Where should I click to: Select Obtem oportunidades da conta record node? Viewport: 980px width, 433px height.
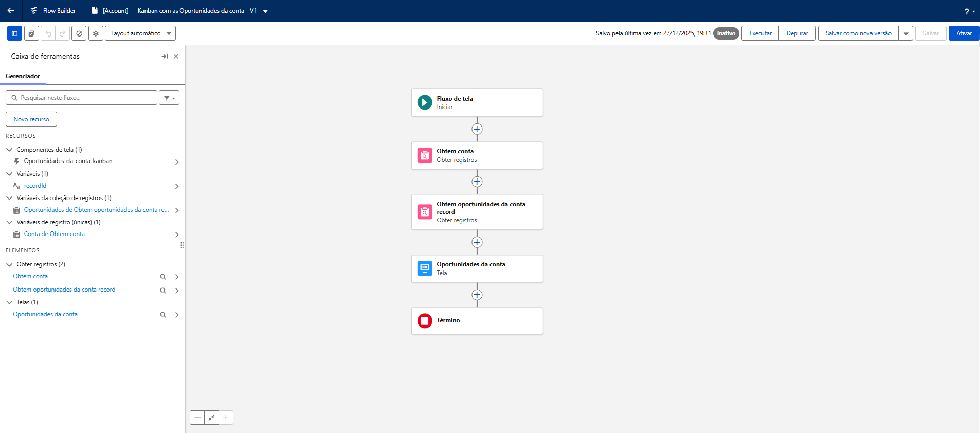(477, 212)
